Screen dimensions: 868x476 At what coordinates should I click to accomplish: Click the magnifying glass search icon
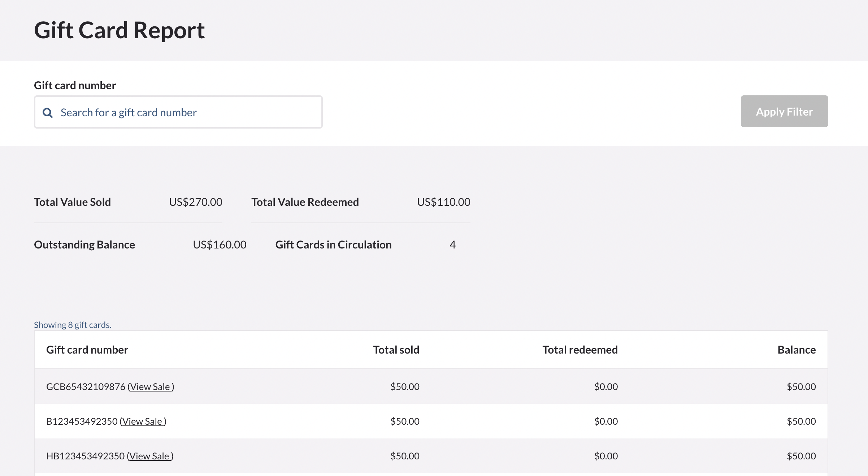(x=47, y=112)
